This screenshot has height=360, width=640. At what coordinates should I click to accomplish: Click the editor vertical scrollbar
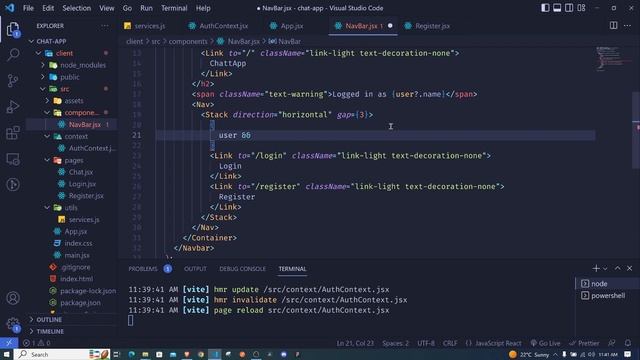click(636, 130)
